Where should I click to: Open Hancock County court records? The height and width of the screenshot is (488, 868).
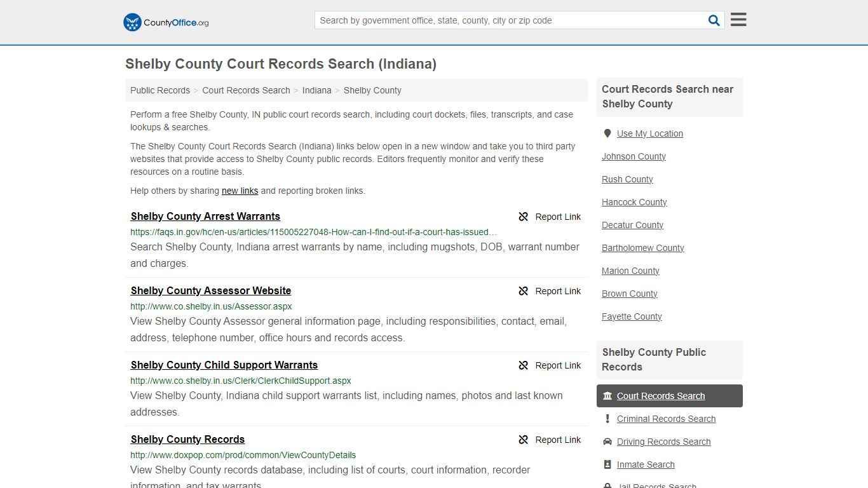pyautogui.click(x=634, y=202)
